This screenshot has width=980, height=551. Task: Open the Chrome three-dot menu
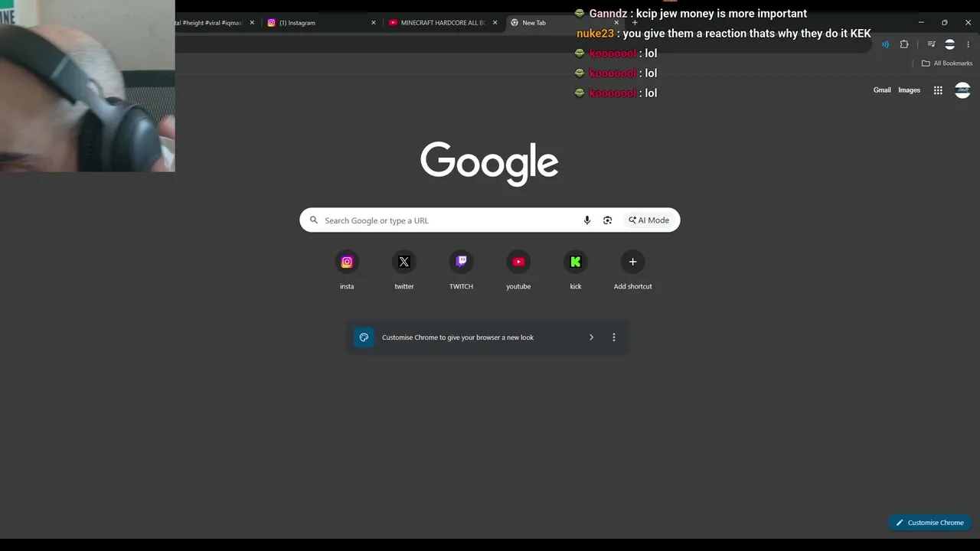pos(969,44)
